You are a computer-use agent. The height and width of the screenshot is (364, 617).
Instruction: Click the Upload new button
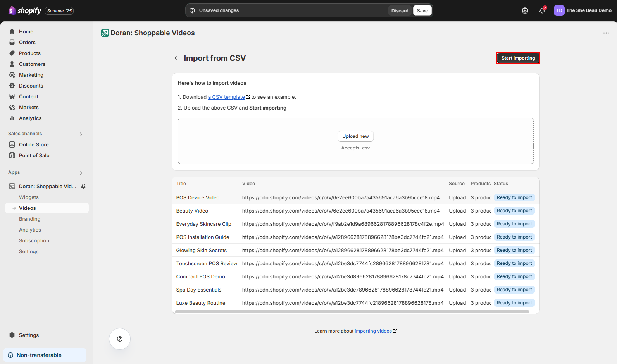point(355,136)
